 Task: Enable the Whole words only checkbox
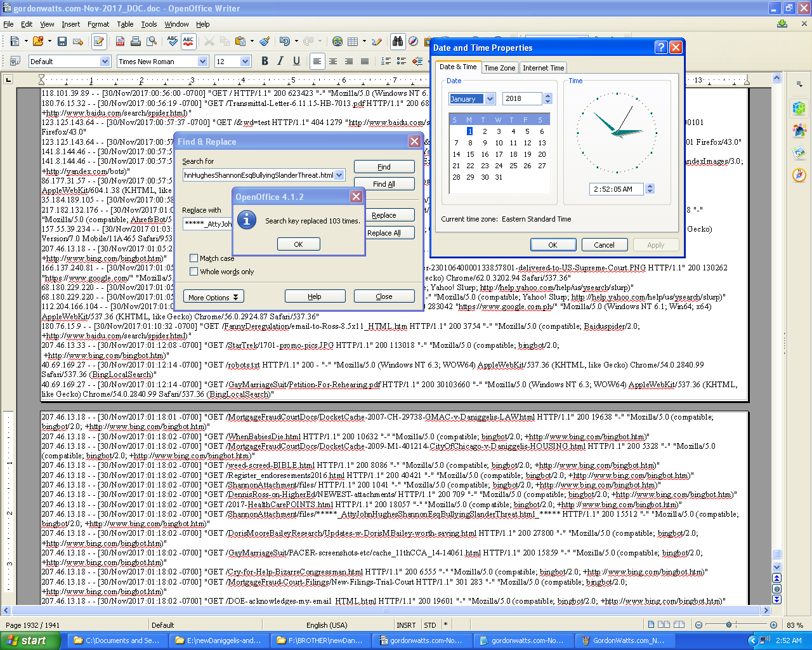(194, 272)
